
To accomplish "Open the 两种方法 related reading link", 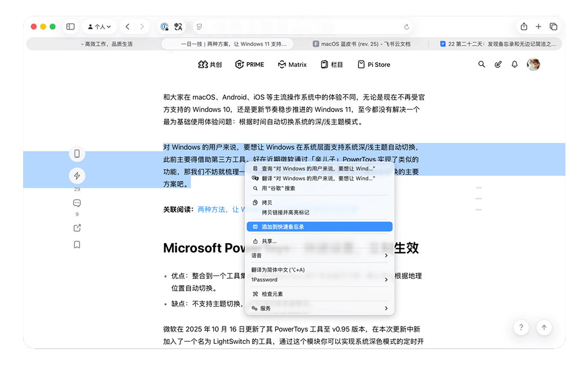I will coord(221,209).
